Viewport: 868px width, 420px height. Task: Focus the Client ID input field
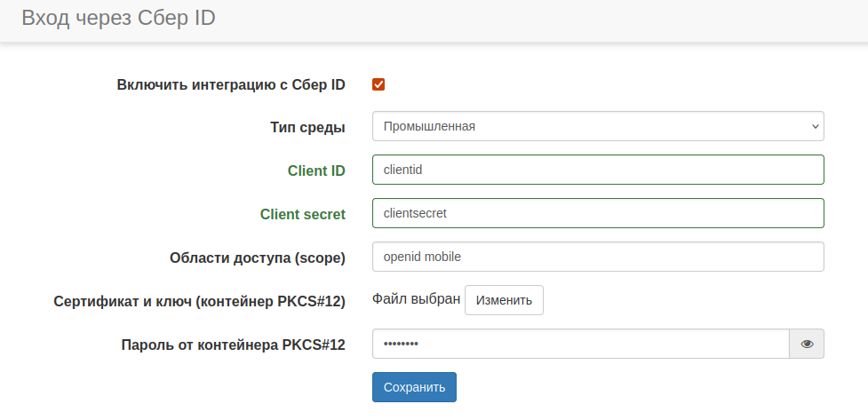597,170
